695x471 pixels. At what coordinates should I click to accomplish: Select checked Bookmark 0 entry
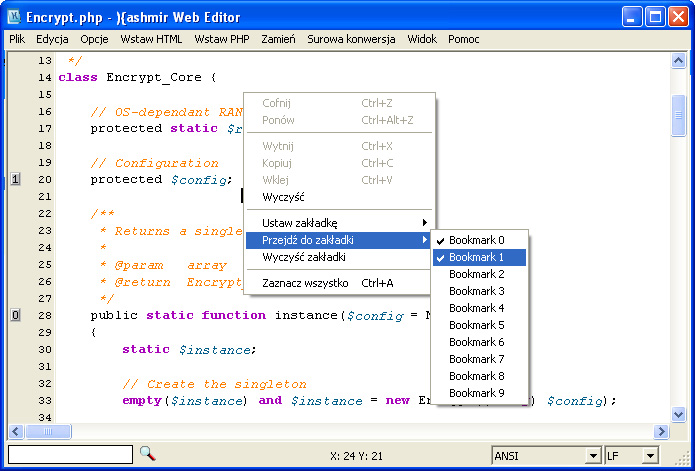[x=478, y=240]
